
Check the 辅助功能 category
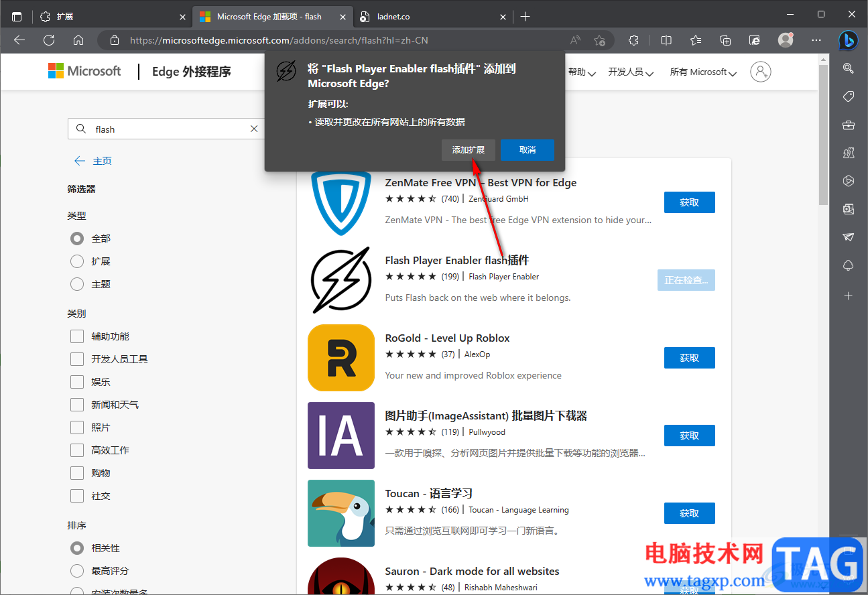[x=77, y=336]
